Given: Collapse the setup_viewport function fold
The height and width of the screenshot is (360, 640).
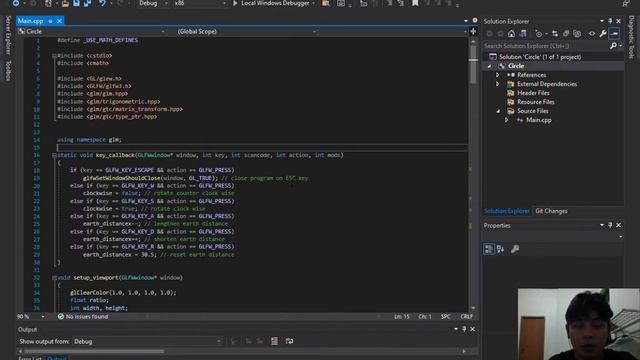Looking at the screenshot, I should (54, 278).
